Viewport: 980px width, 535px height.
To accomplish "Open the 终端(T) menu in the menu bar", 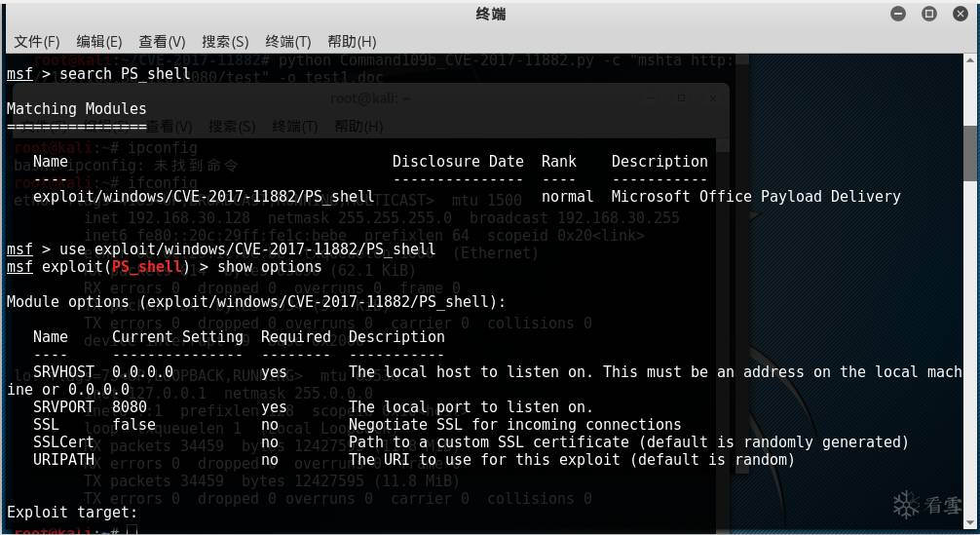I will pos(287,42).
